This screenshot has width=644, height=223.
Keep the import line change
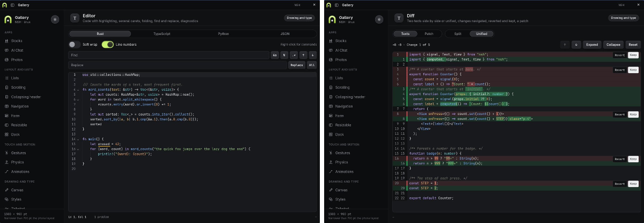633,55
